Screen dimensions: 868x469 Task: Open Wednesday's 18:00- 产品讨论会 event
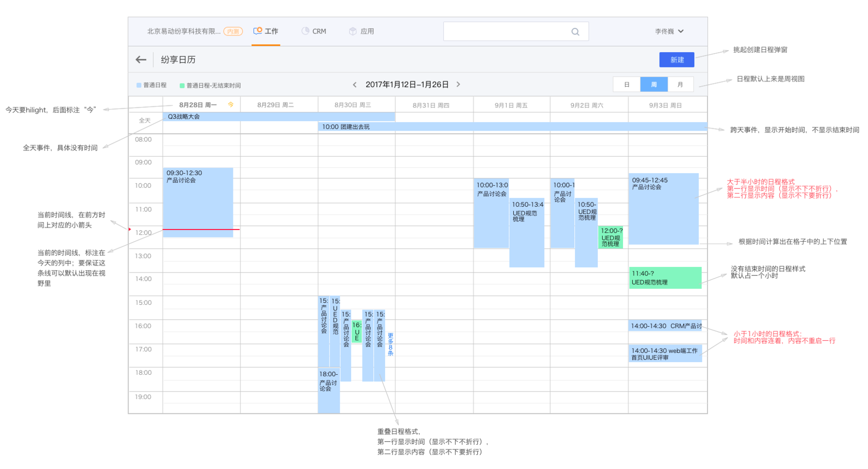coord(328,390)
